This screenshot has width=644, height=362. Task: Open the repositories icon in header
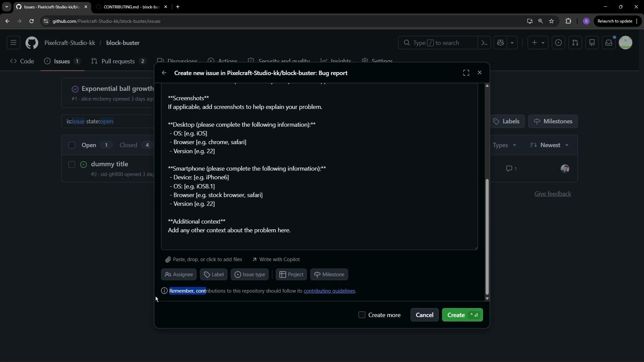click(x=592, y=43)
